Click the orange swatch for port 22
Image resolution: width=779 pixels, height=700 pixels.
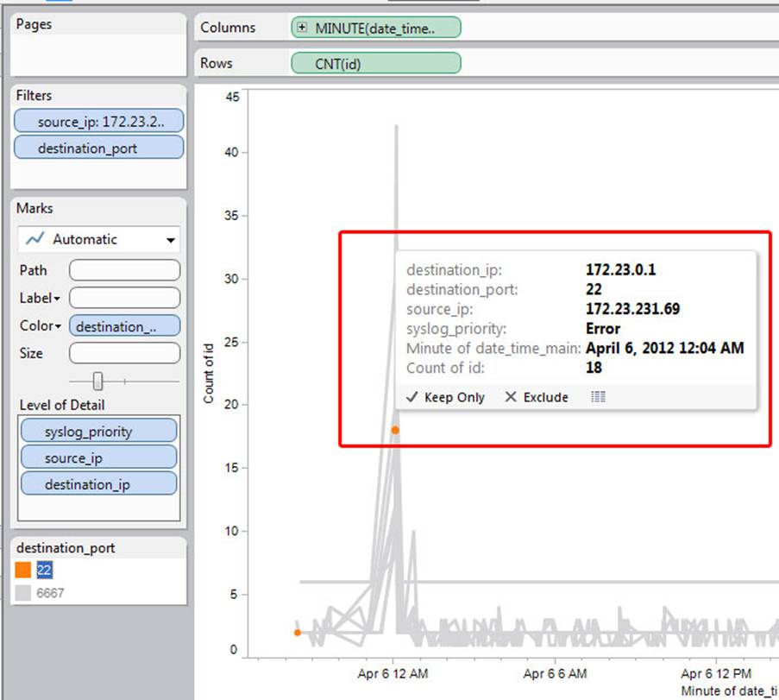[22, 570]
